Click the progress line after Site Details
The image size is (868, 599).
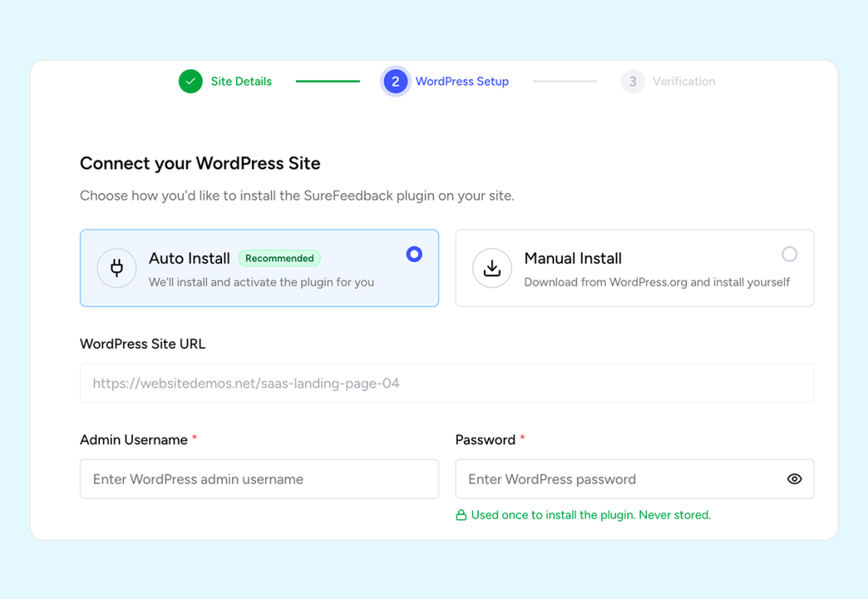click(x=327, y=80)
